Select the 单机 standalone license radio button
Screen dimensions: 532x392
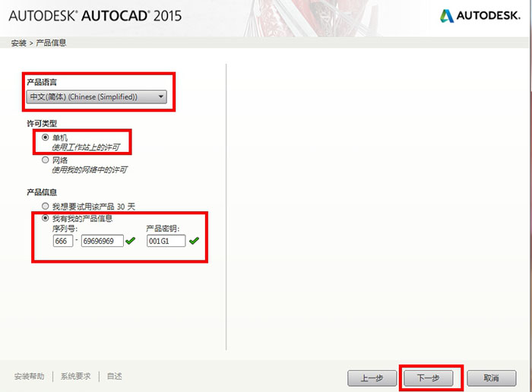pyautogui.click(x=45, y=138)
